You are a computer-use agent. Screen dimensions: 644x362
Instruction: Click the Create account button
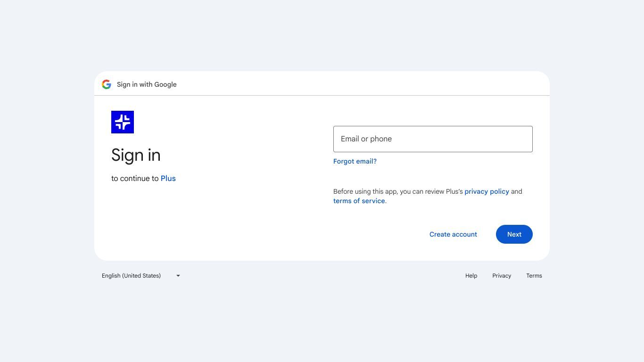[x=453, y=234]
